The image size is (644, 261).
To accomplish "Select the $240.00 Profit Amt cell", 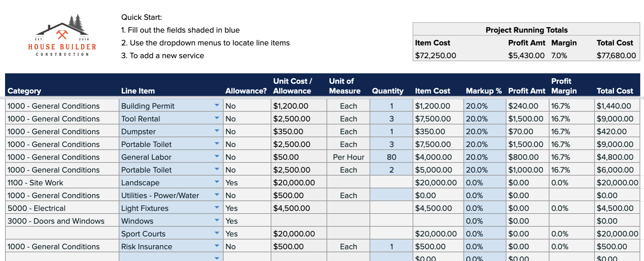I will pyautogui.click(x=527, y=106).
